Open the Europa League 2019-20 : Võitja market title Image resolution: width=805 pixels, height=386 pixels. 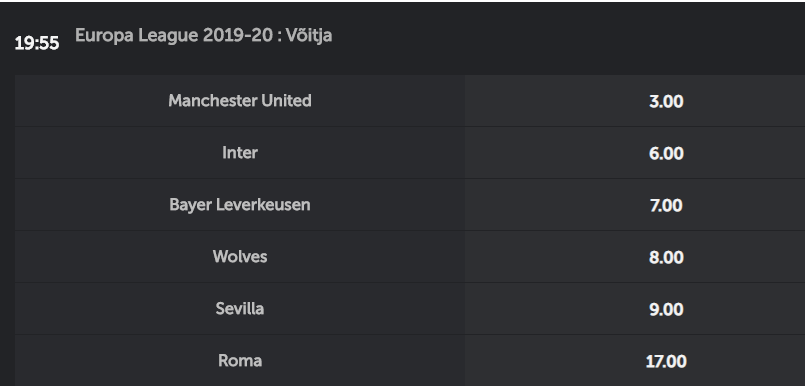[x=203, y=35]
